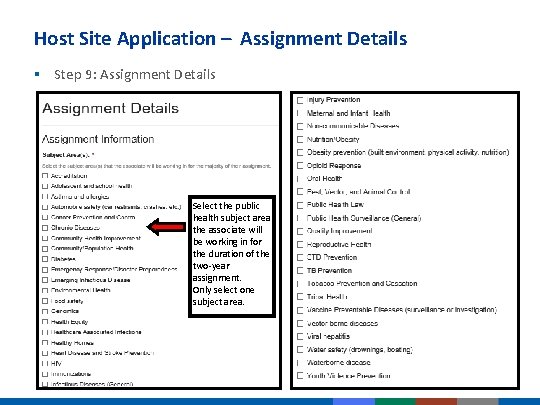Tick Emergency Response/Disaster Preparedness checkbox

[45, 270]
